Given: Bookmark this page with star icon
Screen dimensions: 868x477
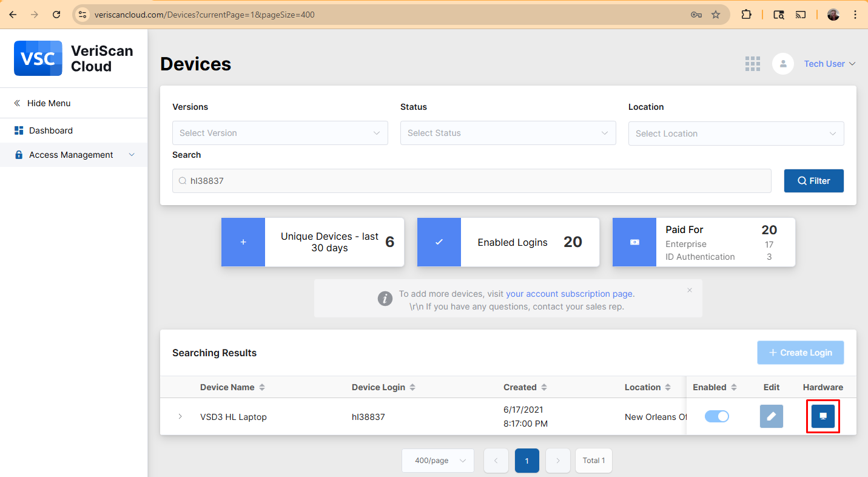Looking at the screenshot, I should [x=716, y=15].
